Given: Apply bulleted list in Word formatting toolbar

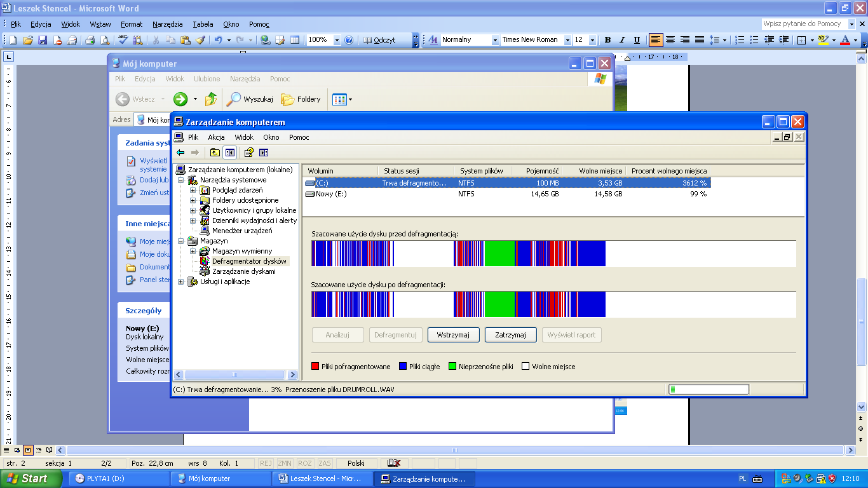Looking at the screenshot, I should click(x=755, y=40).
